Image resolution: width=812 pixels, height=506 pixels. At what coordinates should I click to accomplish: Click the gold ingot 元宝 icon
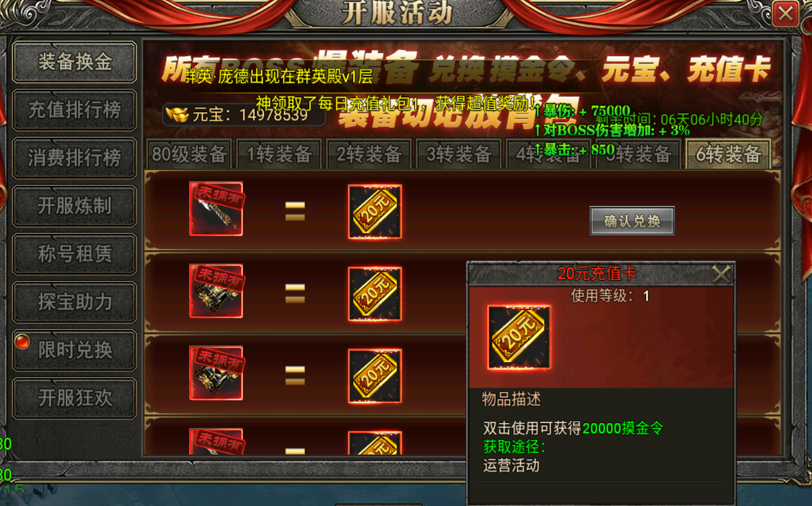point(177,115)
